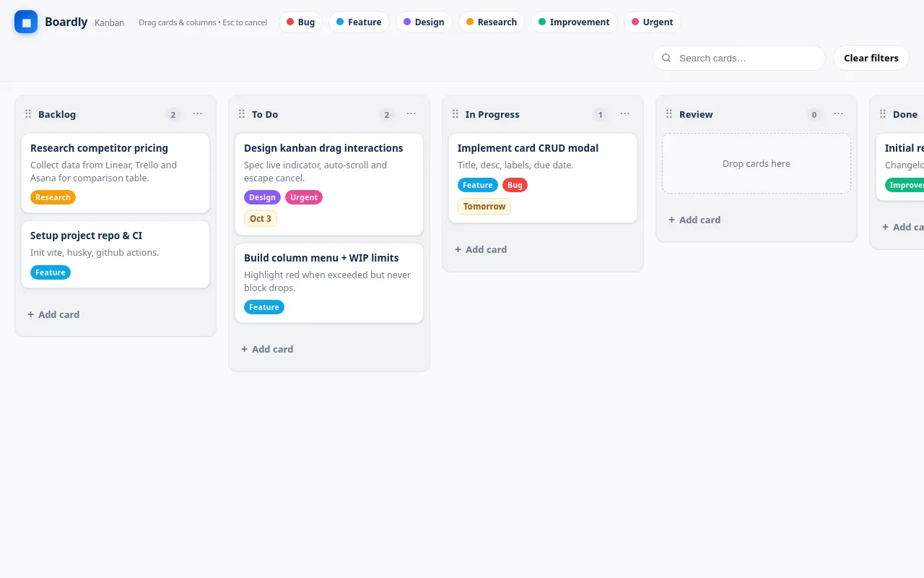Open the To Do column menu
This screenshot has width=924, height=578.
(x=411, y=113)
